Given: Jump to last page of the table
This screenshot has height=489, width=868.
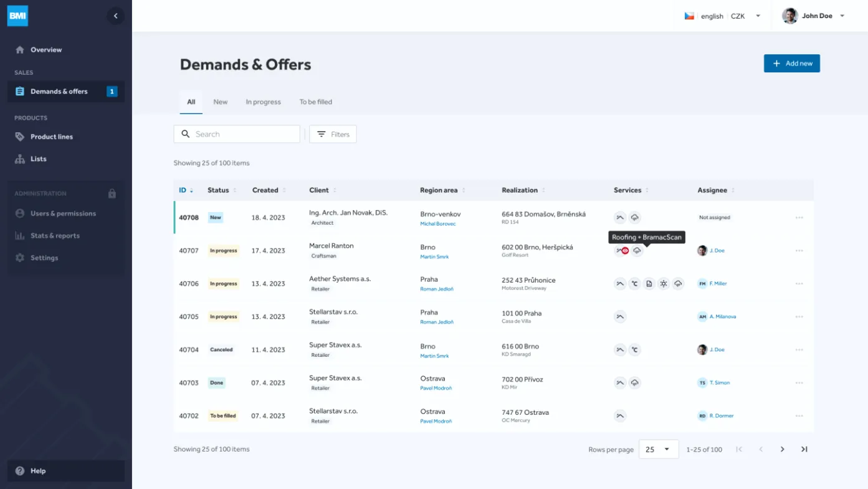Looking at the screenshot, I should click(x=804, y=449).
